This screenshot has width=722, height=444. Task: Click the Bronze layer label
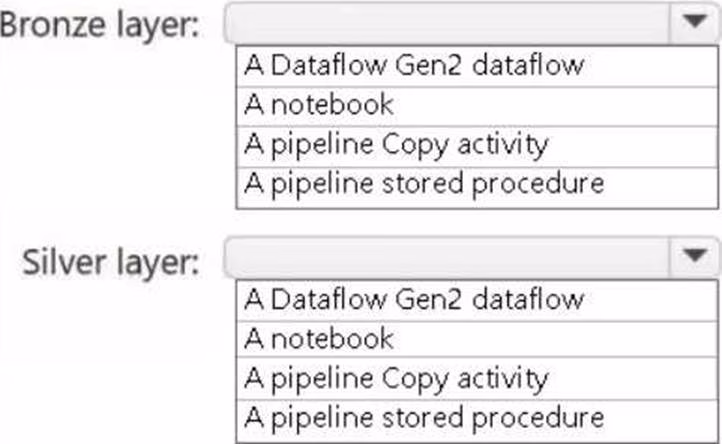(x=100, y=26)
